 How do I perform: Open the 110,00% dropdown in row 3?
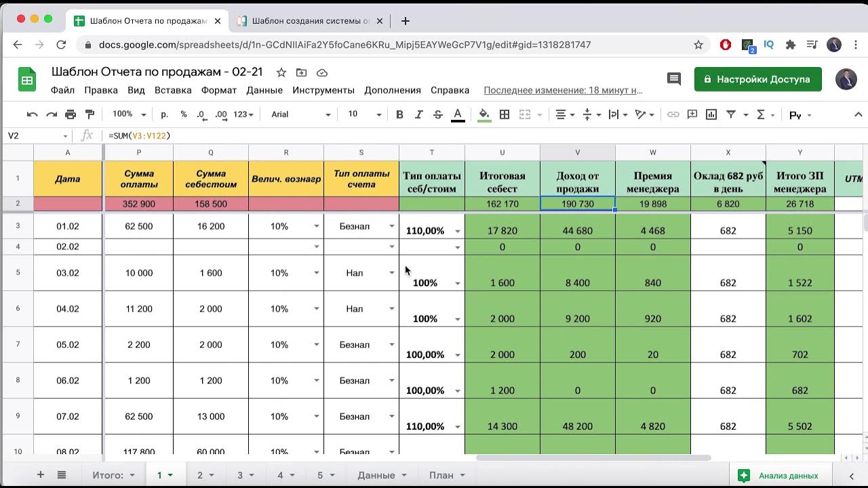457,231
